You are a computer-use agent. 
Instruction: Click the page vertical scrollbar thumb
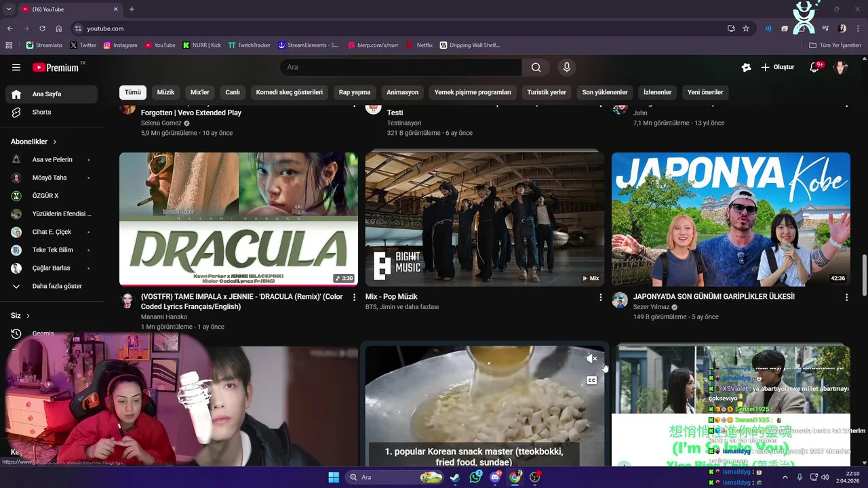[864, 274]
